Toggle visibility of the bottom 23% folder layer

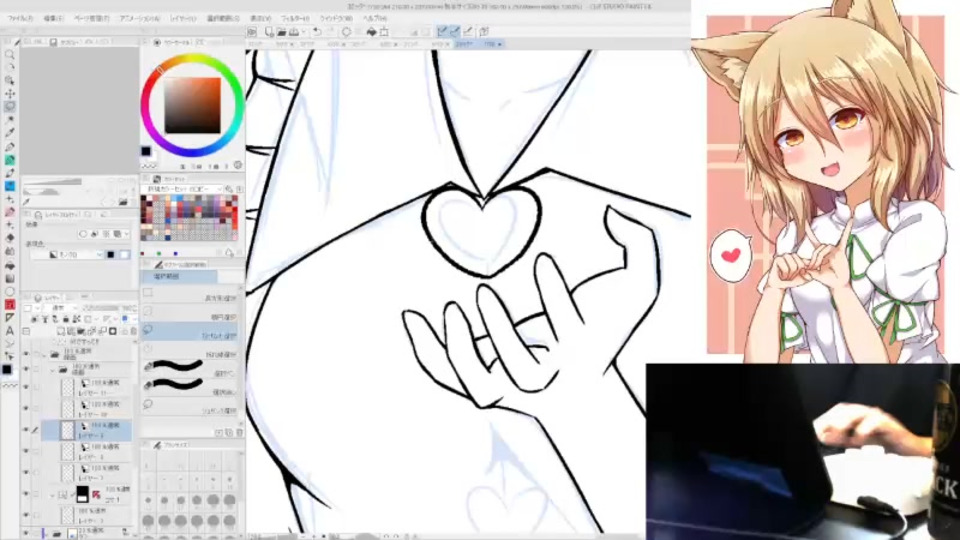click(x=26, y=533)
